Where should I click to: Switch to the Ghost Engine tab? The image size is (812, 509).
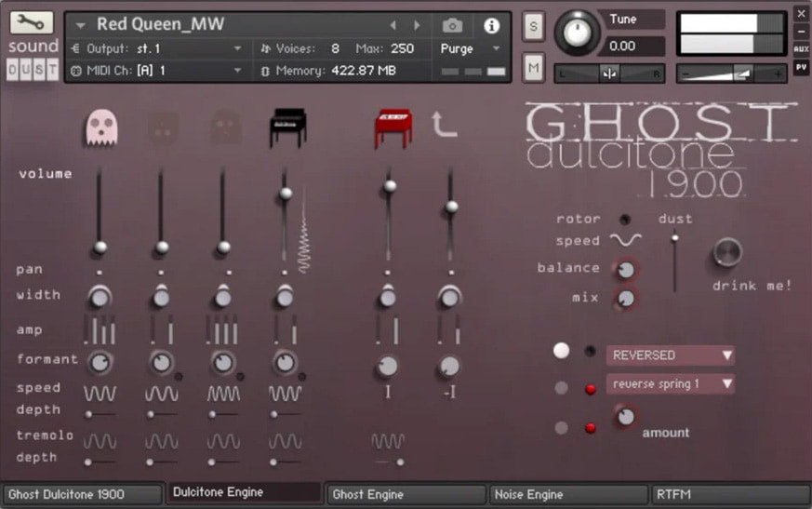coord(406,494)
